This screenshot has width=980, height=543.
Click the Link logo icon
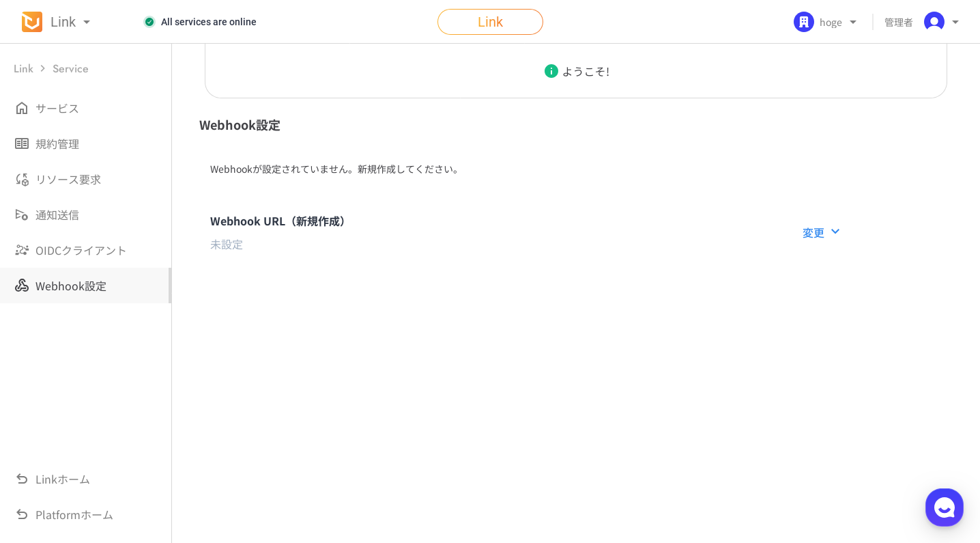click(x=32, y=22)
